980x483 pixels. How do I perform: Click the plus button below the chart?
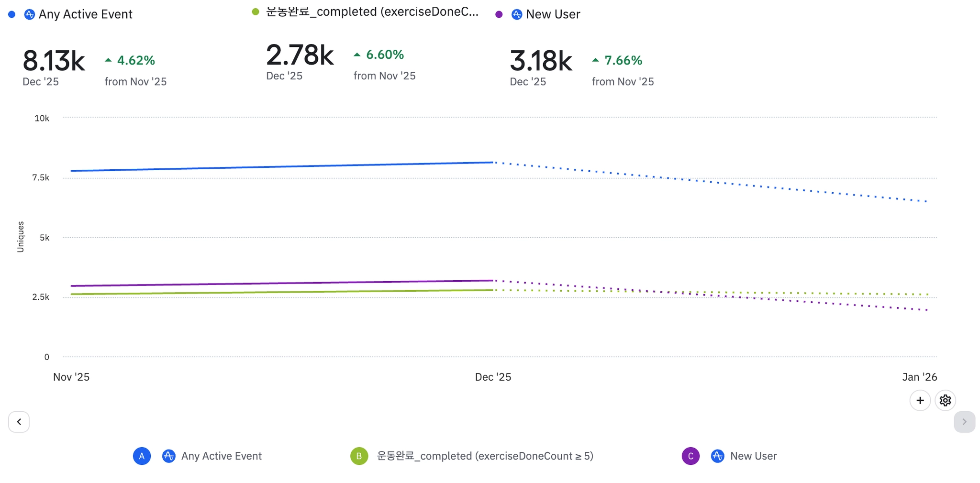920,400
